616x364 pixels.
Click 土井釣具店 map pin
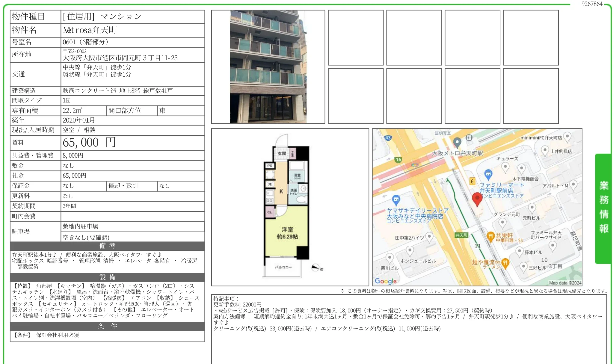point(545,151)
